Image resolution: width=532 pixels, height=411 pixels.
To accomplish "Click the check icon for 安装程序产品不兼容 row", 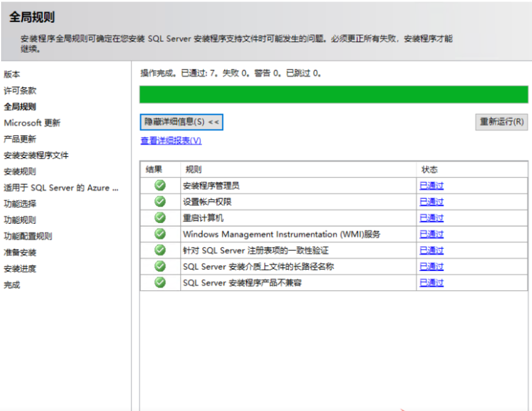I will [x=160, y=283].
